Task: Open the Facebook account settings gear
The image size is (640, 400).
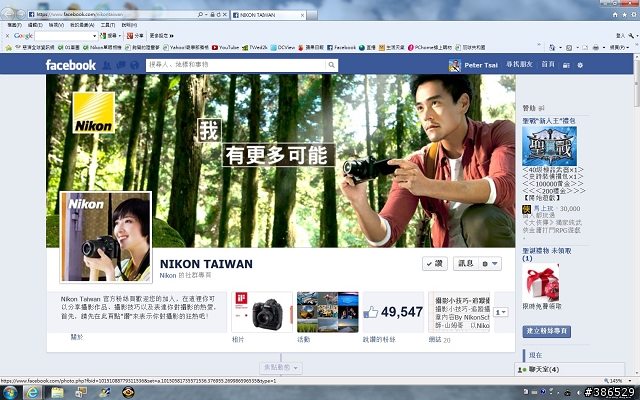Action: [x=580, y=65]
